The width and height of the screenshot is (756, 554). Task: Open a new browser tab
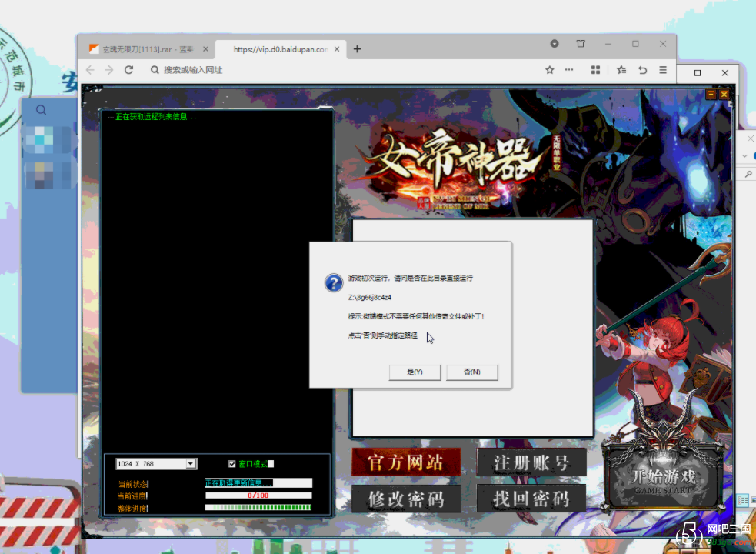357,49
